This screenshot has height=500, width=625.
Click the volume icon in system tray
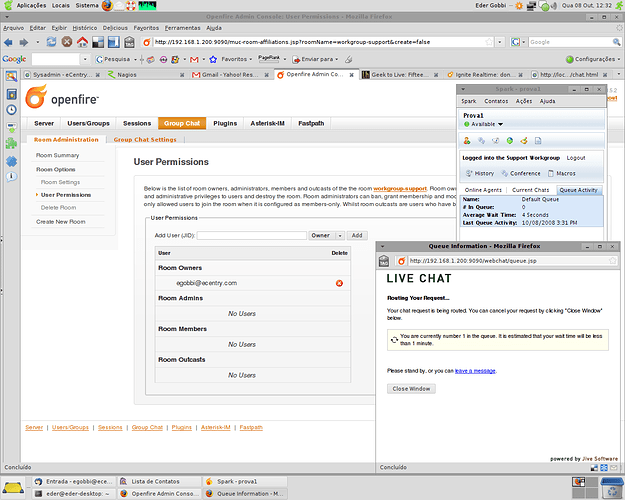tap(554, 6)
